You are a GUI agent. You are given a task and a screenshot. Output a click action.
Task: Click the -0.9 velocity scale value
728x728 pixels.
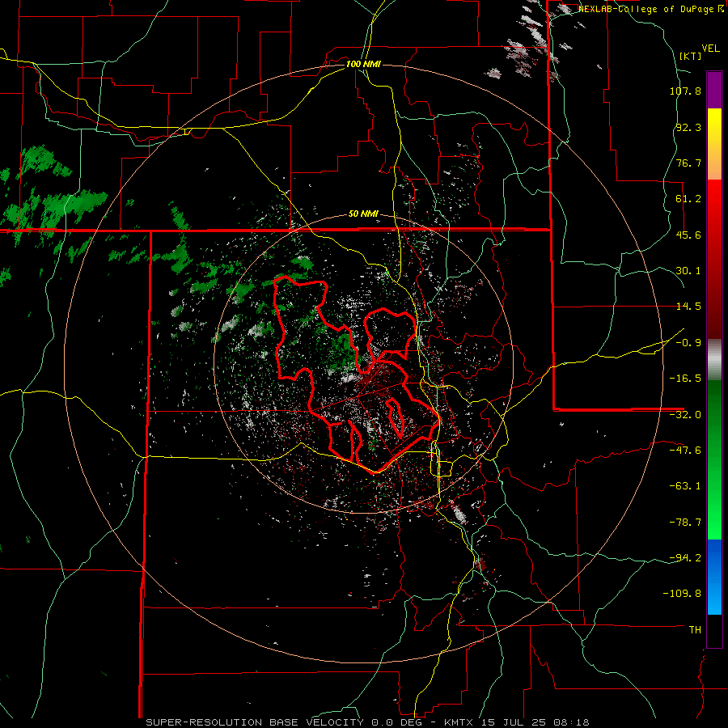pyautogui.click(x=688, y=343)
